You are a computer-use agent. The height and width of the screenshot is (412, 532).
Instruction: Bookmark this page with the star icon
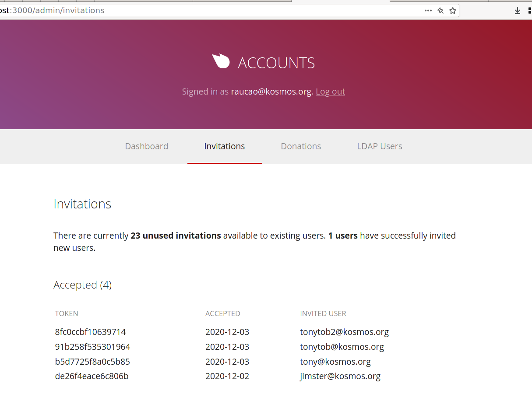tap(453, 11)
